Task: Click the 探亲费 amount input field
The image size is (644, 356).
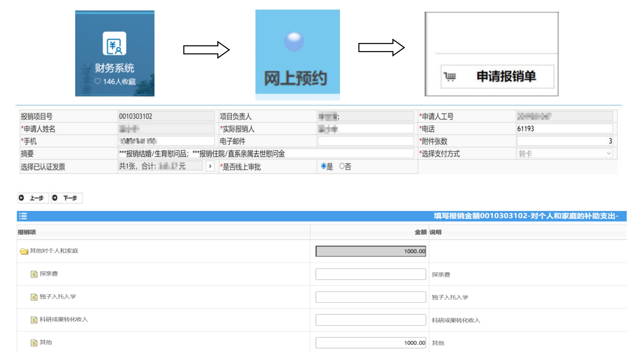Action: [x=371, y=274]
